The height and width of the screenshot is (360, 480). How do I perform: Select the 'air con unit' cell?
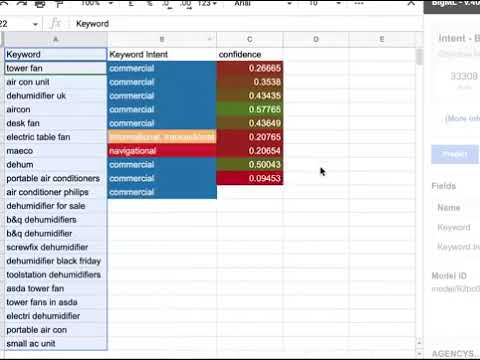55,82
